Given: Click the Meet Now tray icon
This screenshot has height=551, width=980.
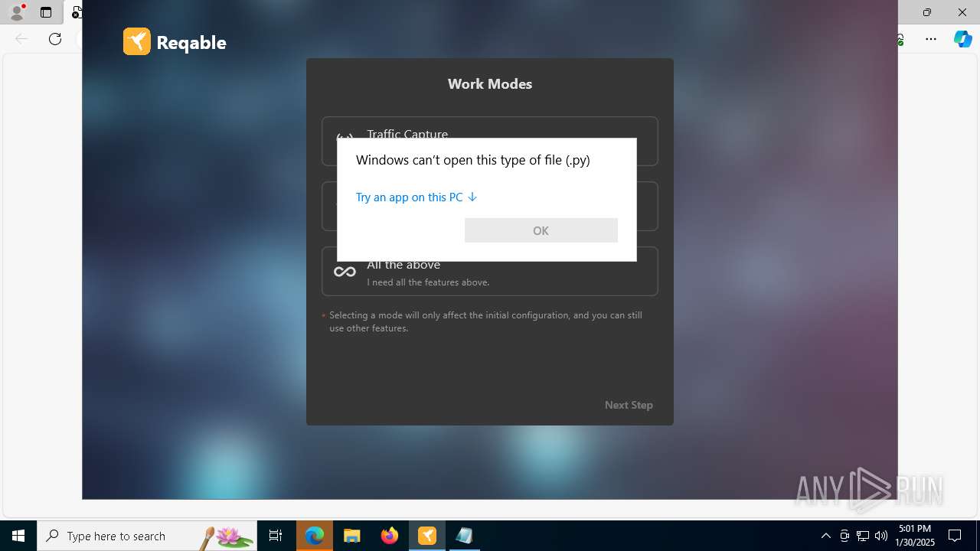Looking at the screenshot, I should pos(844,536).
